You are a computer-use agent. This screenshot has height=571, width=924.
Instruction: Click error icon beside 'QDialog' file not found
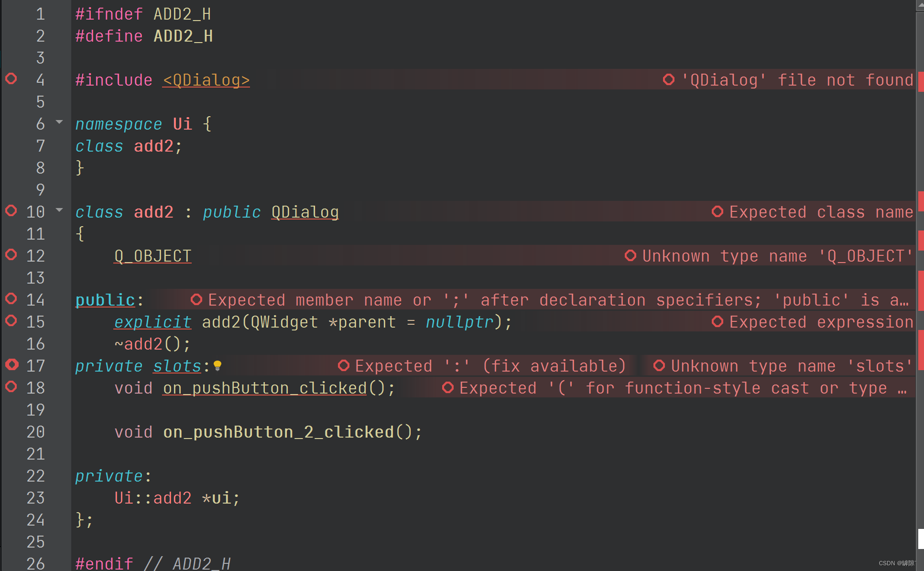pos(669,79)
